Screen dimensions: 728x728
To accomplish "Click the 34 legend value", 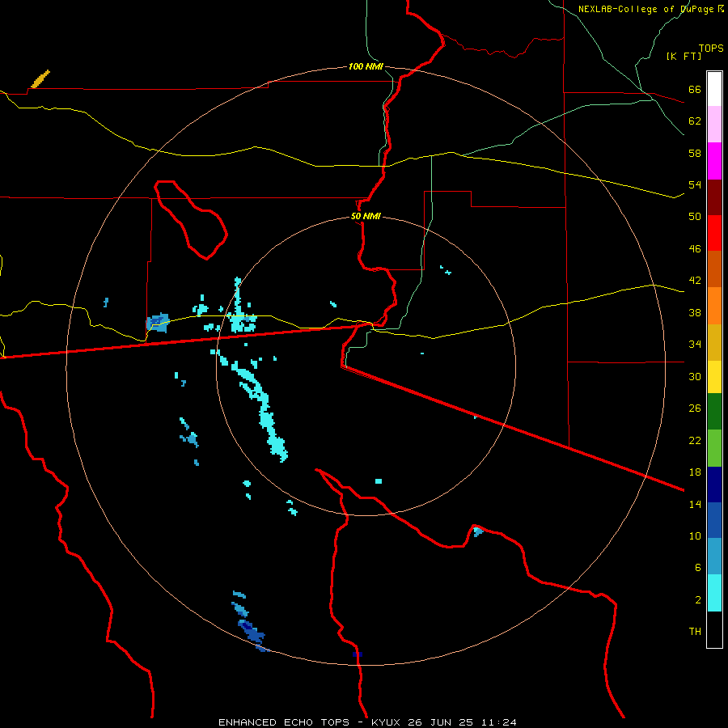I will coord(695,344).
